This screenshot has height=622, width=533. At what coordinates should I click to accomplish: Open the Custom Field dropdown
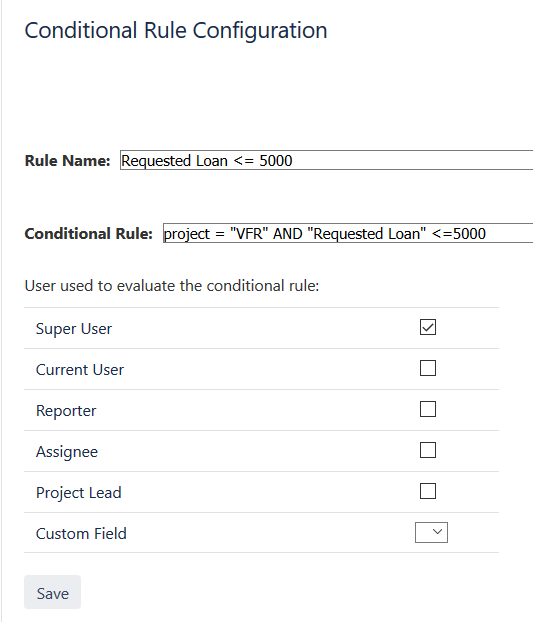431,532
